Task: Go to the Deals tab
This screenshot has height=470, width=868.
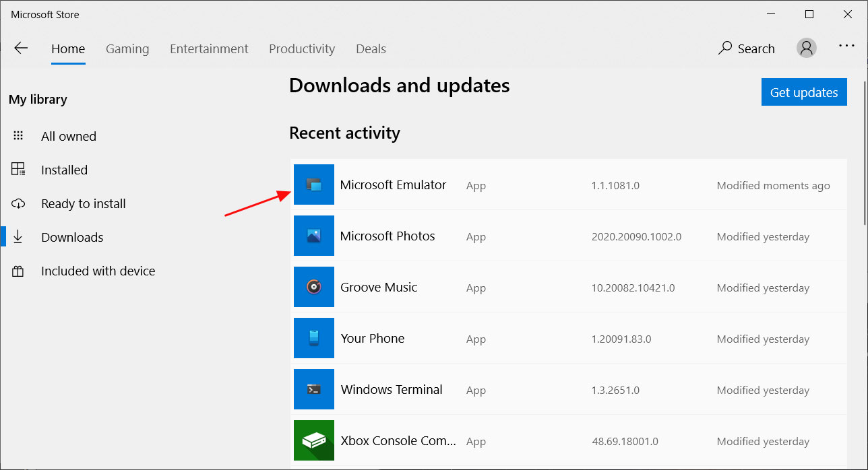Action: coord(371,49)
